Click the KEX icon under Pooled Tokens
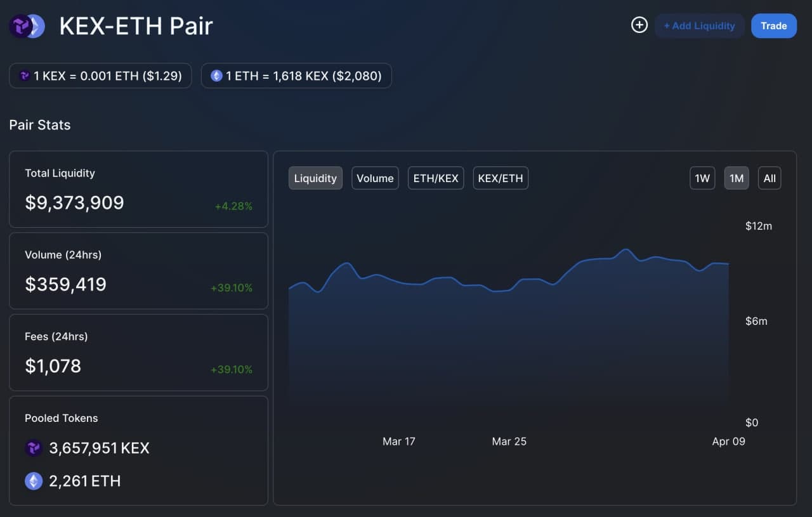Viewport: 812px width, 517px height. point(34,448)
